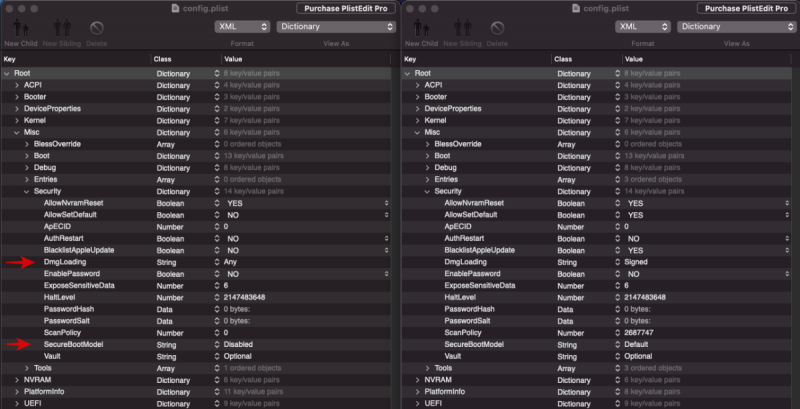
Task: Open XML format dropdown in left window
Action: (242, 27)
